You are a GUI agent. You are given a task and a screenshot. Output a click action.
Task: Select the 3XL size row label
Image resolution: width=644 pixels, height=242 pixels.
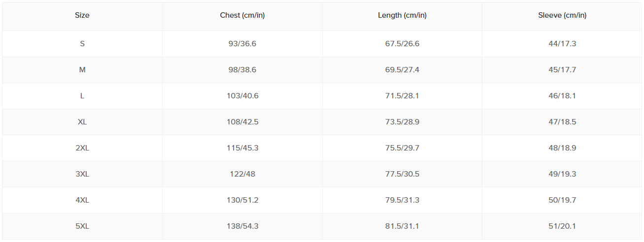coord(82,174)
